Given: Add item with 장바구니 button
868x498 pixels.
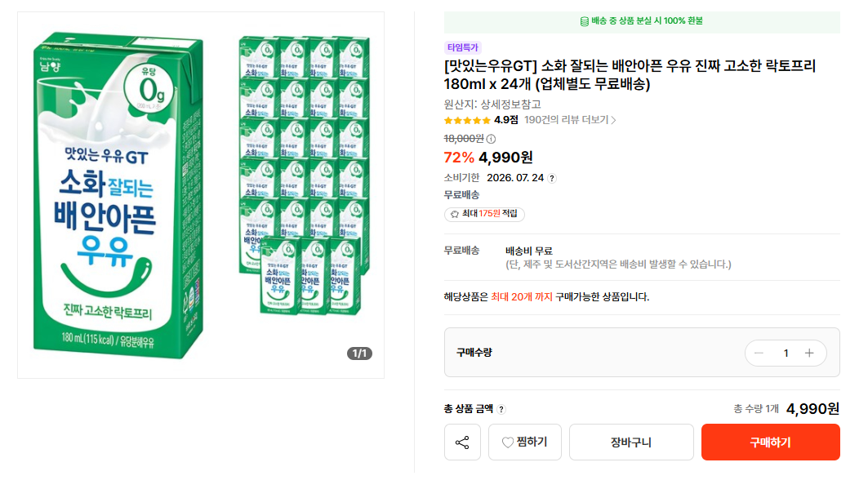Looking at the screenshot, I should (x=631, y=442).
